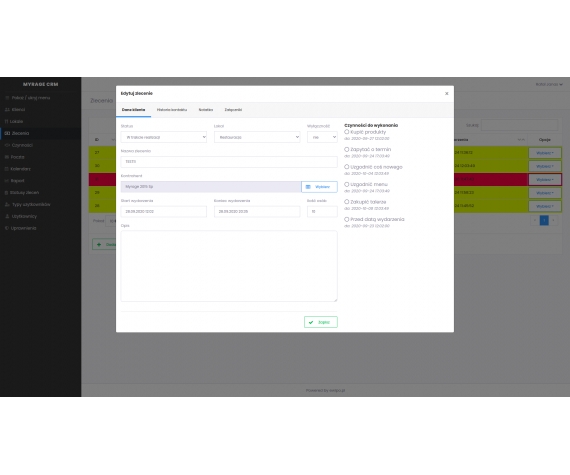Select the Czynności sidebar icon
570x475 pixels.
point(7,145)
